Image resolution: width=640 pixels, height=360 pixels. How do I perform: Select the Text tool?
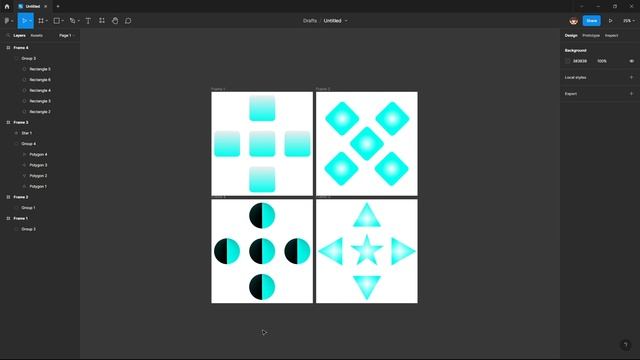[88, 20]
